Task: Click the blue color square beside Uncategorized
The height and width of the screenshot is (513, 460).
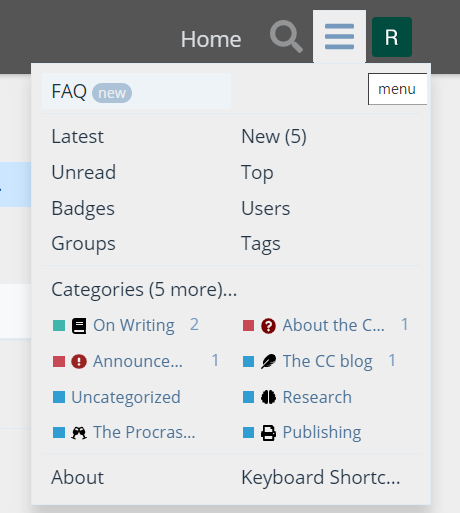Action: (59, 397)
